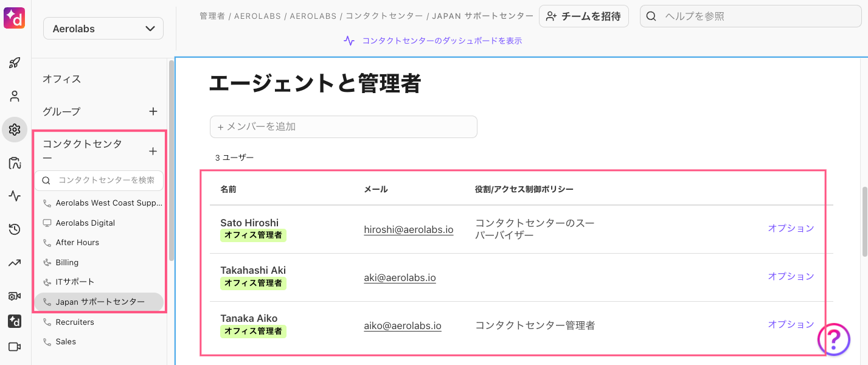
Task: Click JAPAN サポートセンター in breadcrumb
Action: [x=483, y=16]
